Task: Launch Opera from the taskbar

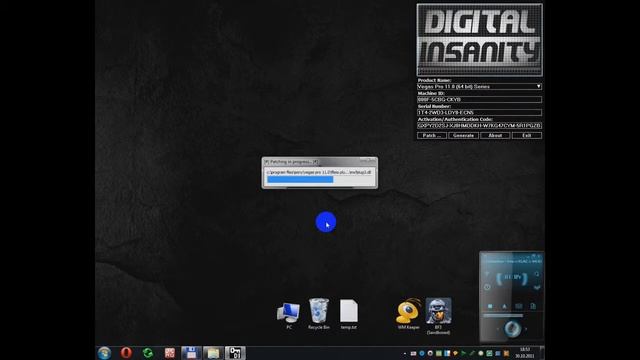Action: click(126, 353)
